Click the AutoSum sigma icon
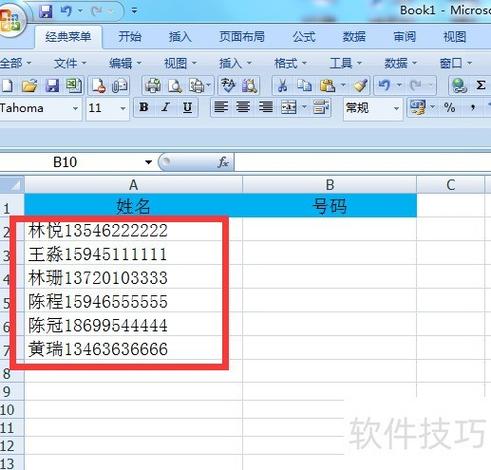The image size is (491, 470). tap(481, 86)
